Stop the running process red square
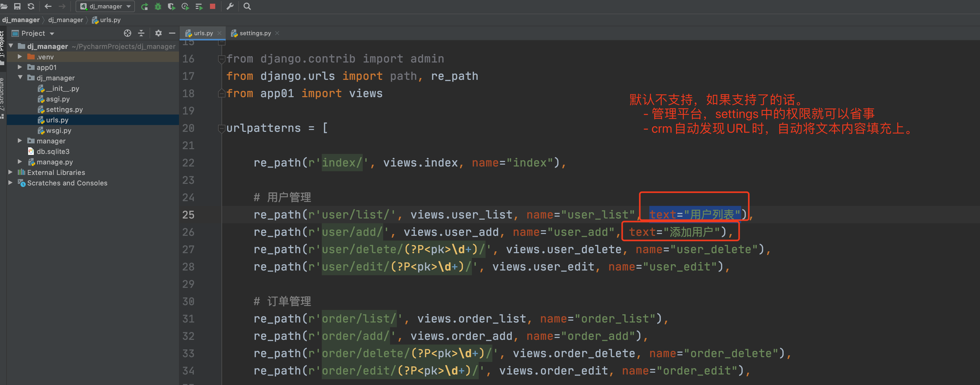This screenshot has width=980, height=385. (213, 6)
